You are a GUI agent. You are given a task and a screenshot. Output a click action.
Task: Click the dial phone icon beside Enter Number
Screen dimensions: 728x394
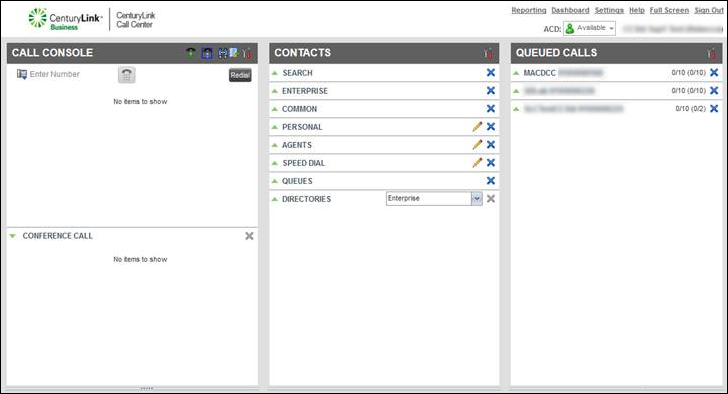(x=126, y=75)
